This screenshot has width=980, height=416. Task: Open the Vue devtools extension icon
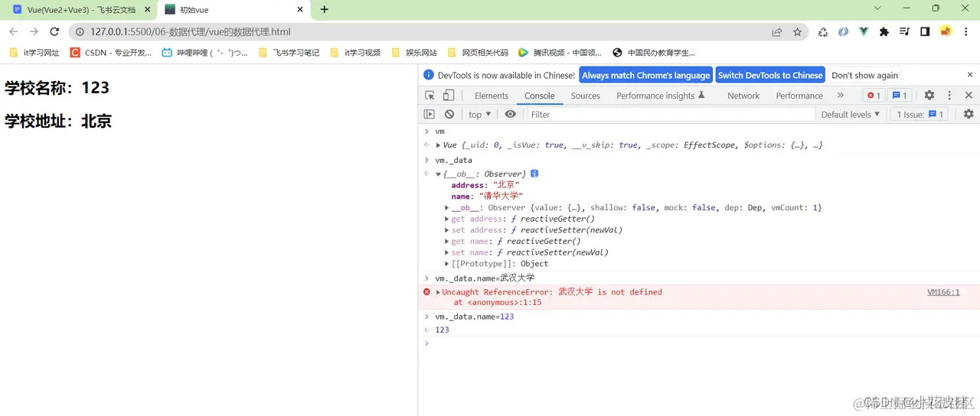pos(864,32)
